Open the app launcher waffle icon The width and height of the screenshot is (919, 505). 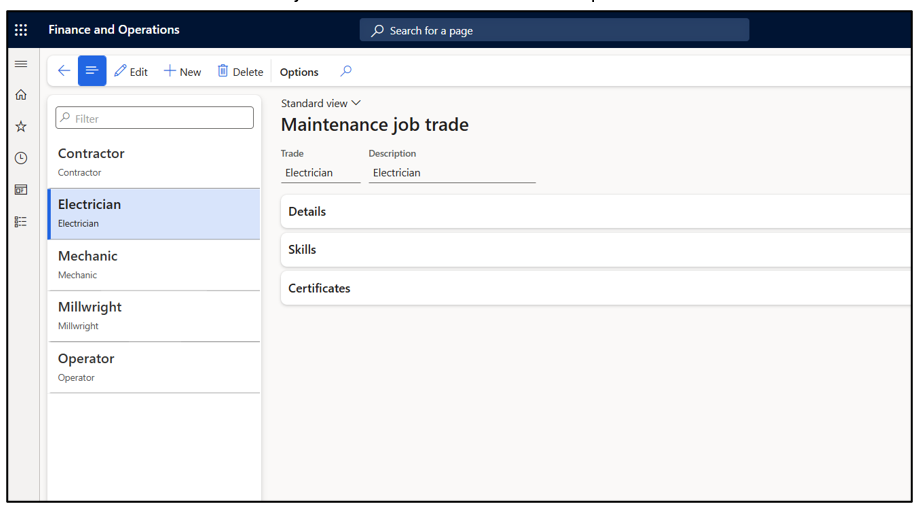coord(21,30)
